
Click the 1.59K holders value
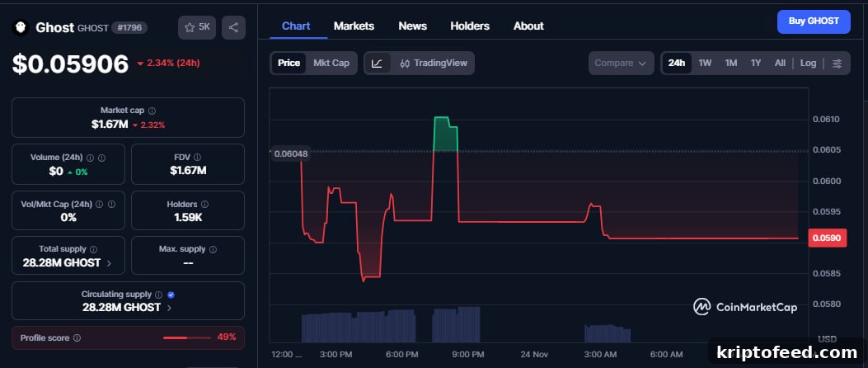188,218
